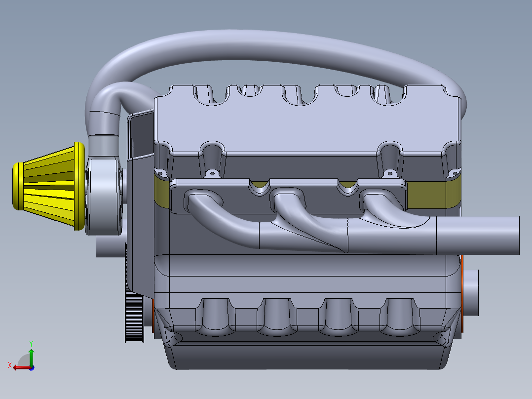
Task: Click the Y axis label in green
Action: pos(31,343)
